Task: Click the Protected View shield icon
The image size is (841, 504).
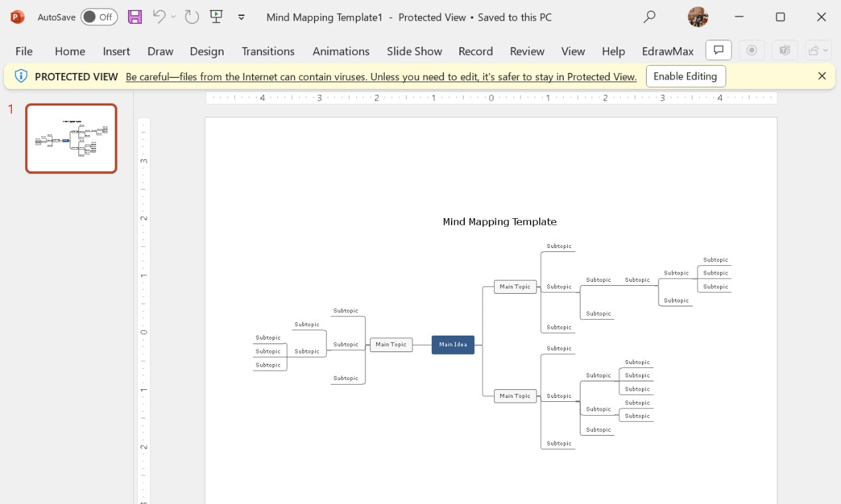Action: click(21, 76)
